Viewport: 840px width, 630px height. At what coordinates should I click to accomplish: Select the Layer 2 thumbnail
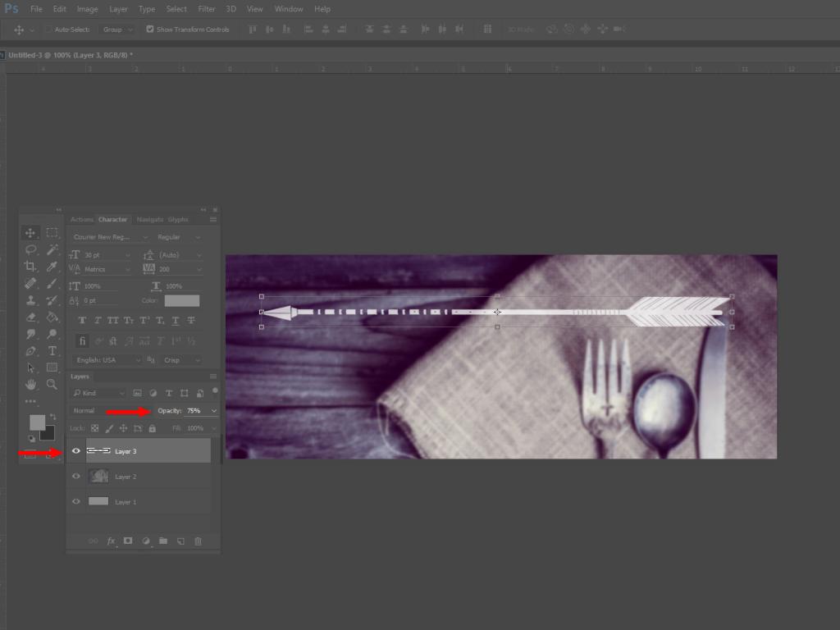click(98, 476)
